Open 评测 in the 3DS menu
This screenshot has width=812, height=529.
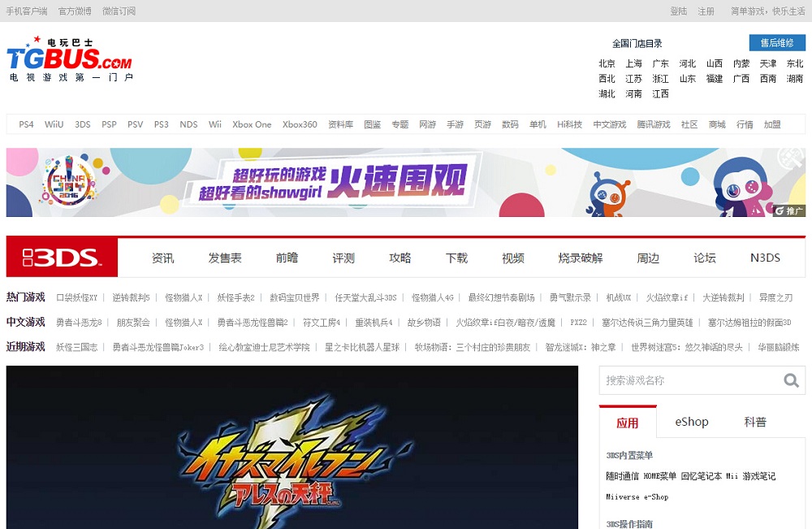coord(343,258)
